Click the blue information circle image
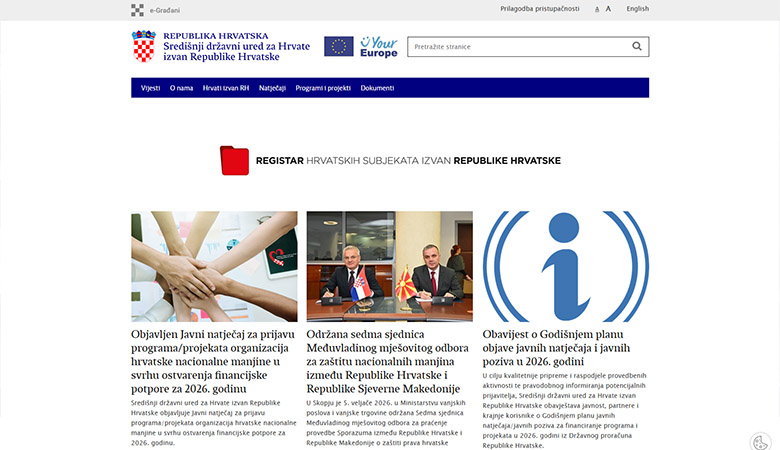 [565, 266]
